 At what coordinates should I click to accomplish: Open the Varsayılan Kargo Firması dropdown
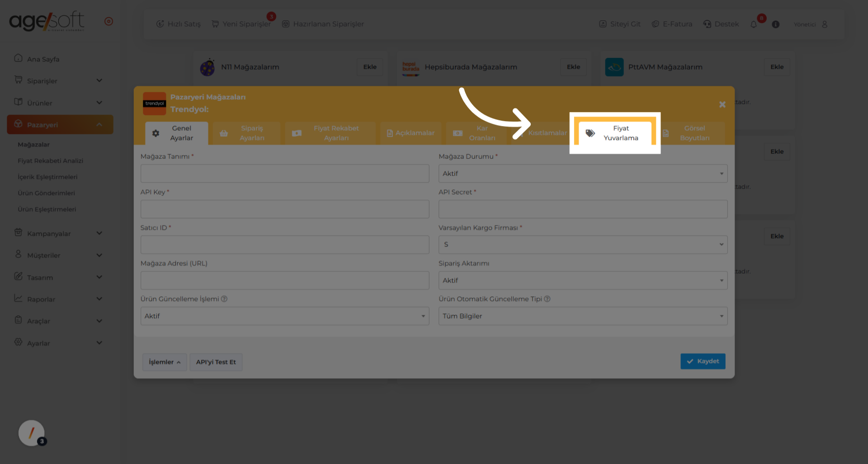[x=583, y=244]
